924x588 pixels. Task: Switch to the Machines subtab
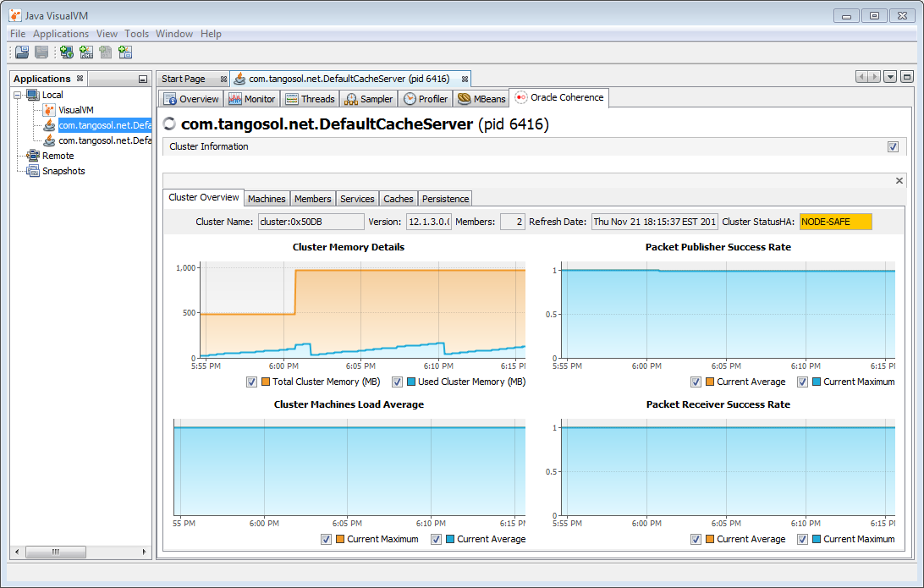pyautogui.click(x=267, y=199)
